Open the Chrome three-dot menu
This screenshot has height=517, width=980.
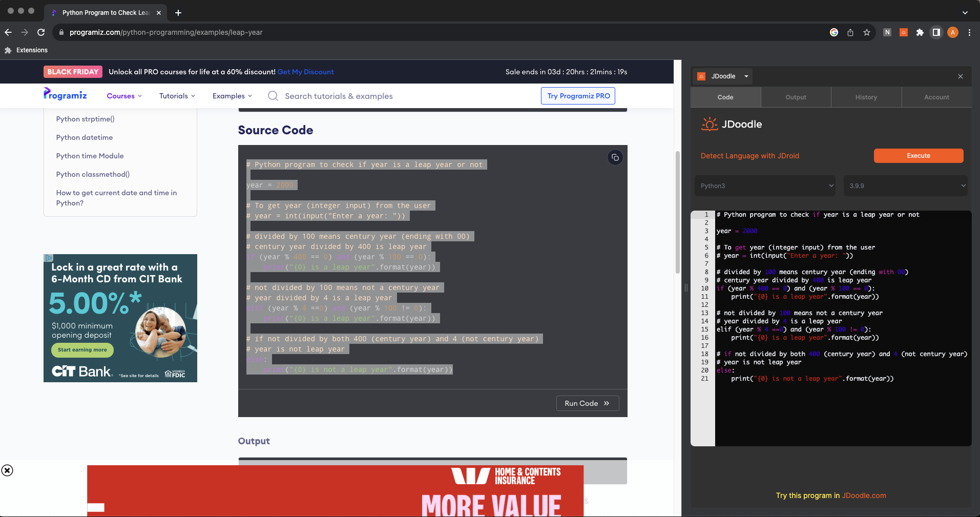click(969, 32)
